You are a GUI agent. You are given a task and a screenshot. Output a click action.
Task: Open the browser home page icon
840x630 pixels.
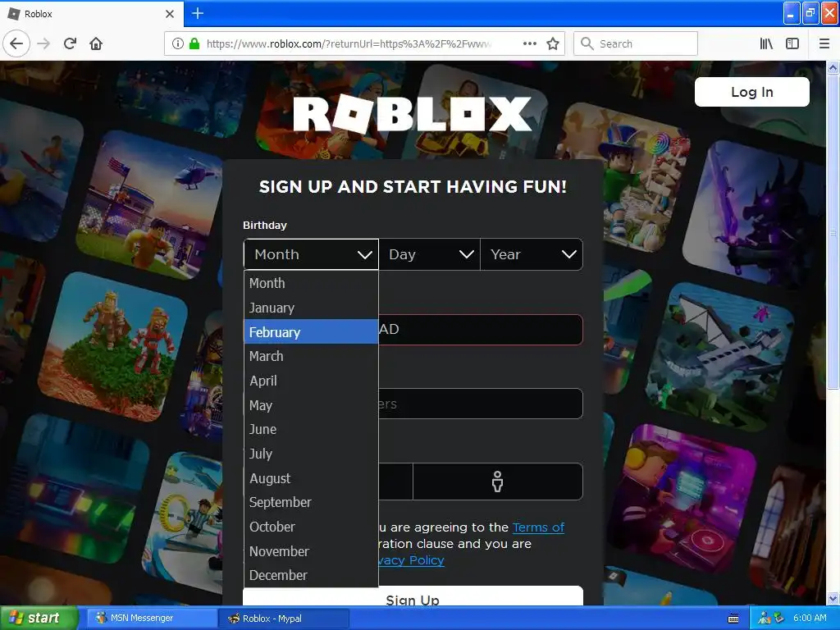coord(96,43)
